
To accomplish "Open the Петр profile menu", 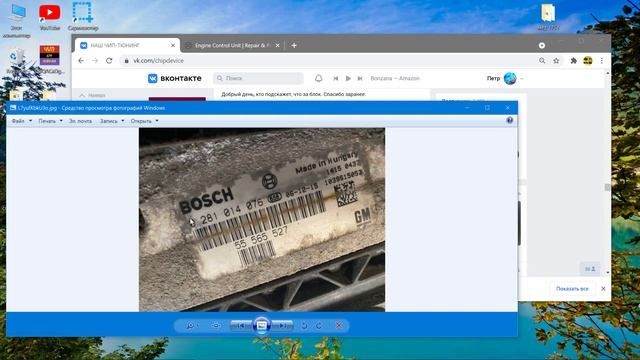I will pyautogui.click(x=504, y=78).
